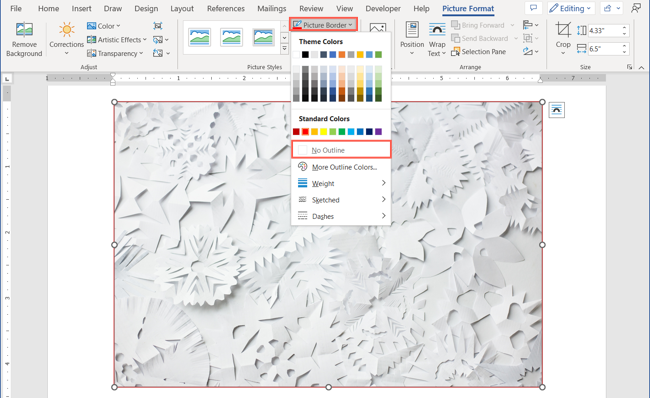This screenshot has width=650, height=398.
Task: Apply the first picture style thumbnail
Action: tap(199, 37)
